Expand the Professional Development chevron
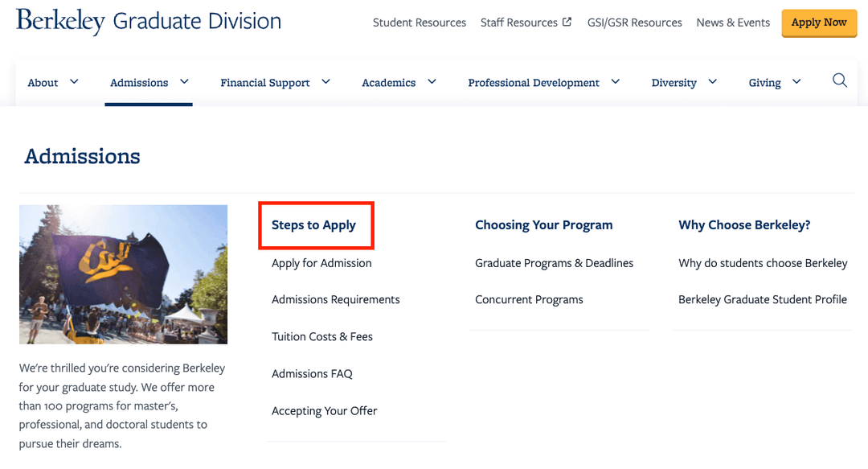 [615, 82]
